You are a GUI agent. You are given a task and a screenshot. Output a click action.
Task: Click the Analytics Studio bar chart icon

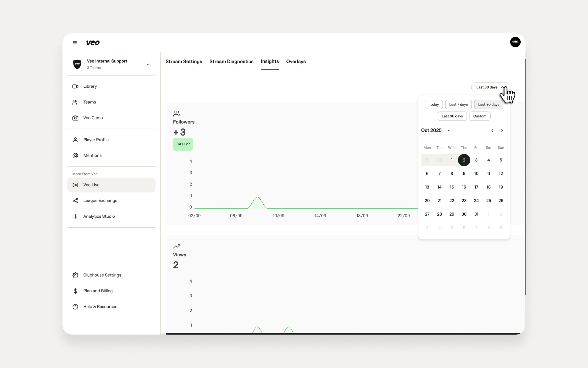coord(75,216)
